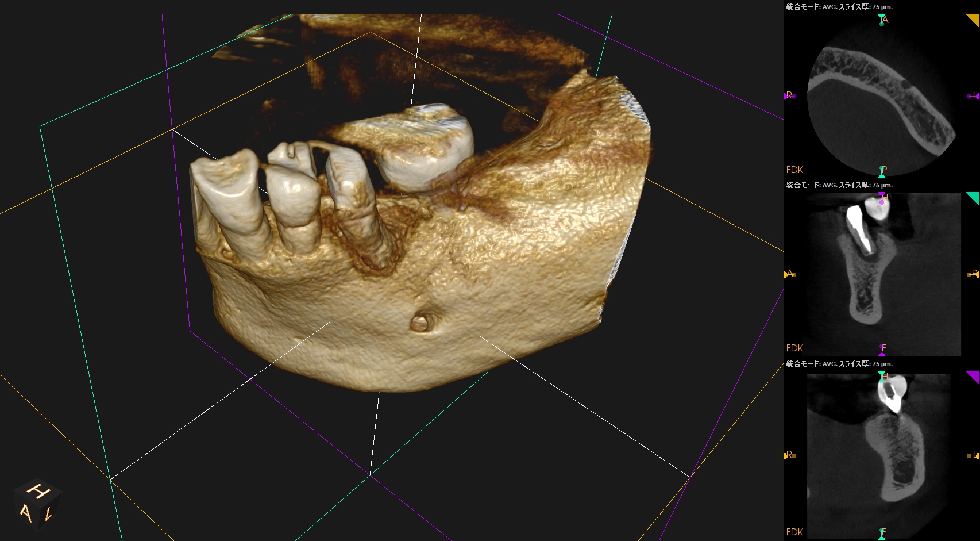Select the green P handle below axial view
This screenshot has height=541, width=980.
[x=882, y=171]
